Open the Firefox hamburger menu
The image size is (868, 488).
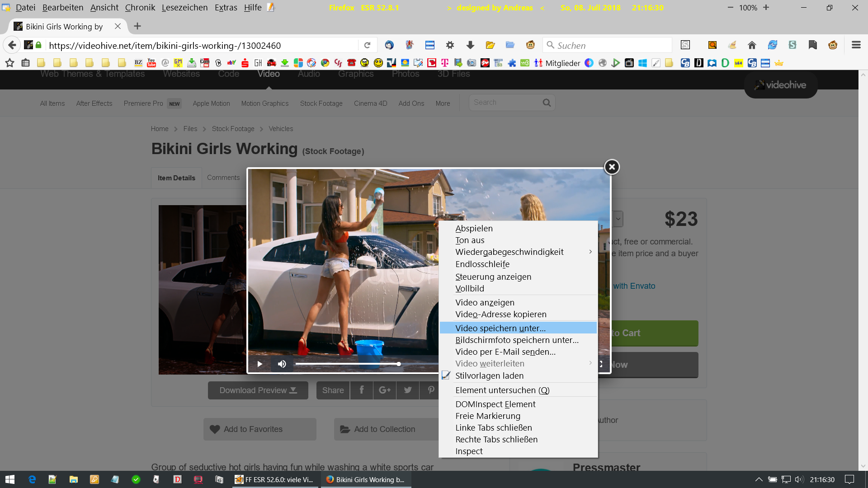(856, 45)
